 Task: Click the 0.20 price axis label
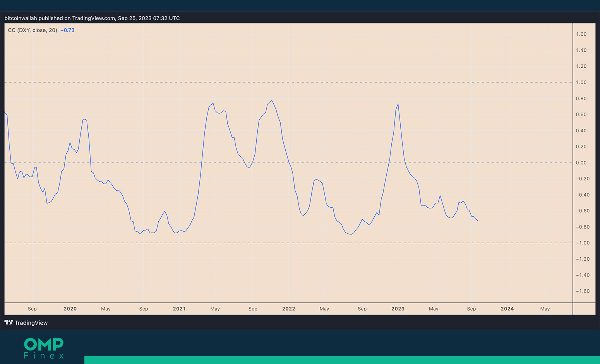(x=581, y=147)
